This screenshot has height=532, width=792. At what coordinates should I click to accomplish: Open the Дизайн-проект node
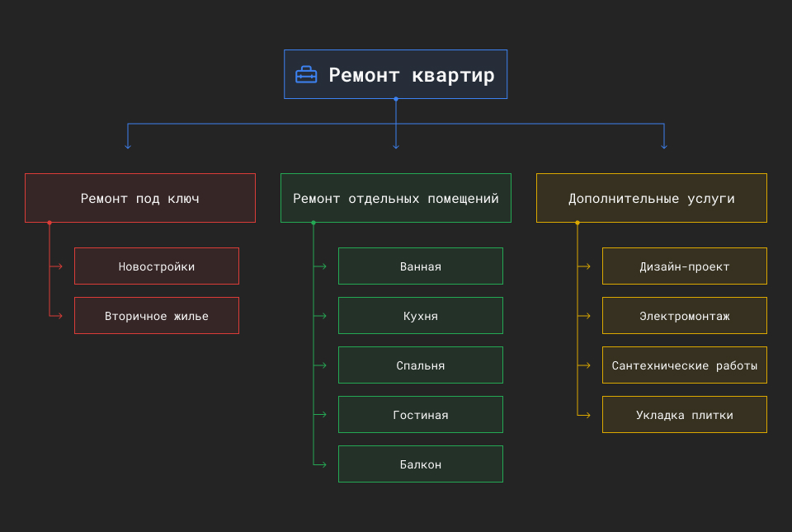685,266
